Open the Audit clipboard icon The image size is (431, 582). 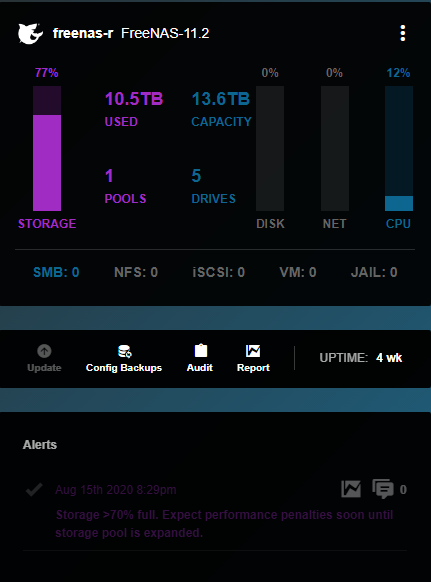[201, 350]
